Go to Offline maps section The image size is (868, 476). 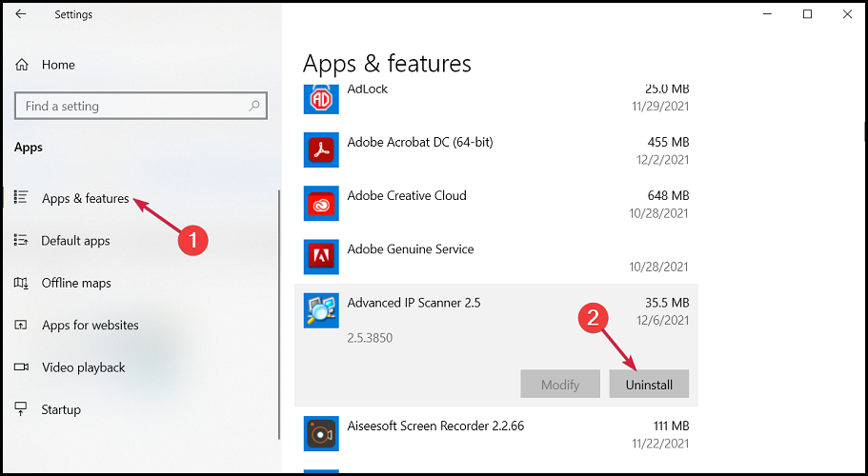[76, 283]
